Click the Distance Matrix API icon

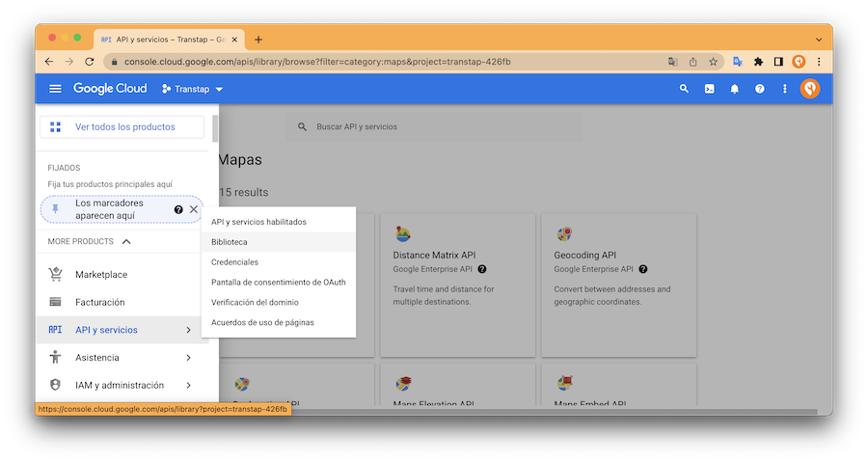402,234
